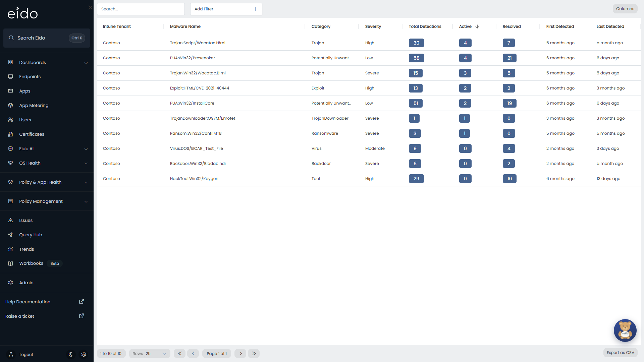Sort by Severity column header
Image resolution: width=644 pixels, height=362 pixels.
[373, 26]
